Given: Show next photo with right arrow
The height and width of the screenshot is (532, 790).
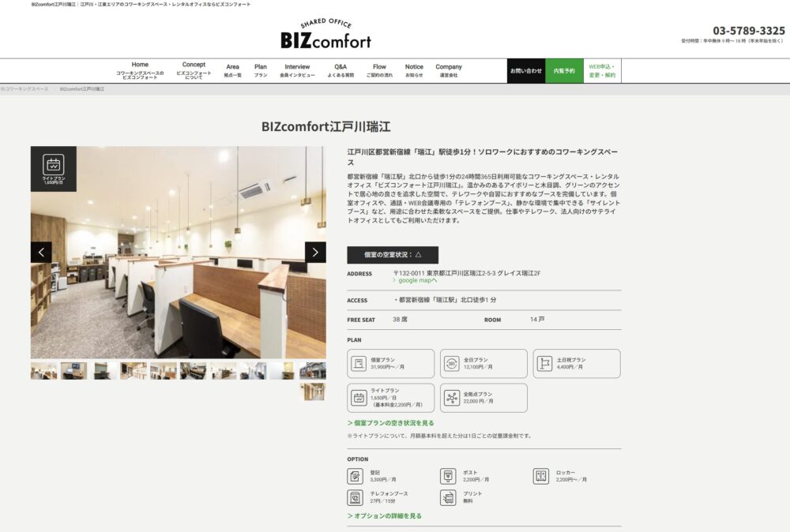Looking at the screenshot, I should (315, 252).
